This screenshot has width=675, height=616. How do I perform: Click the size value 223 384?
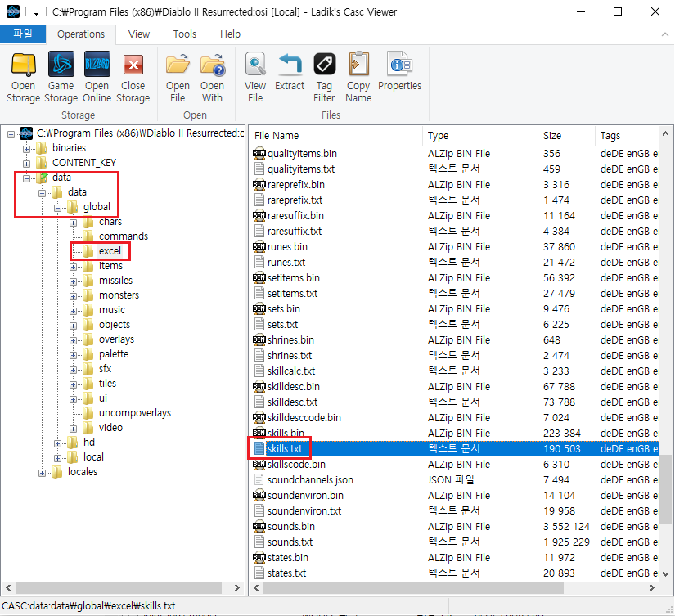click(x=562, y=433)
